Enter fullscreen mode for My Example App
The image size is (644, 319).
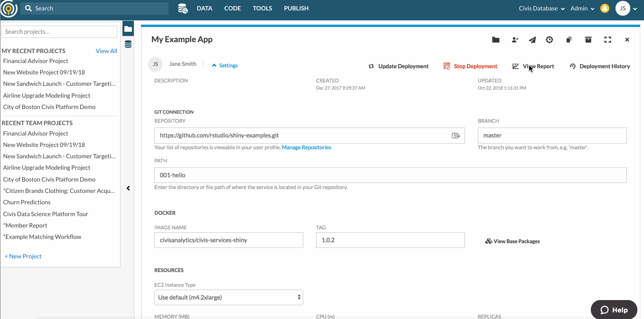coord(607,40)
